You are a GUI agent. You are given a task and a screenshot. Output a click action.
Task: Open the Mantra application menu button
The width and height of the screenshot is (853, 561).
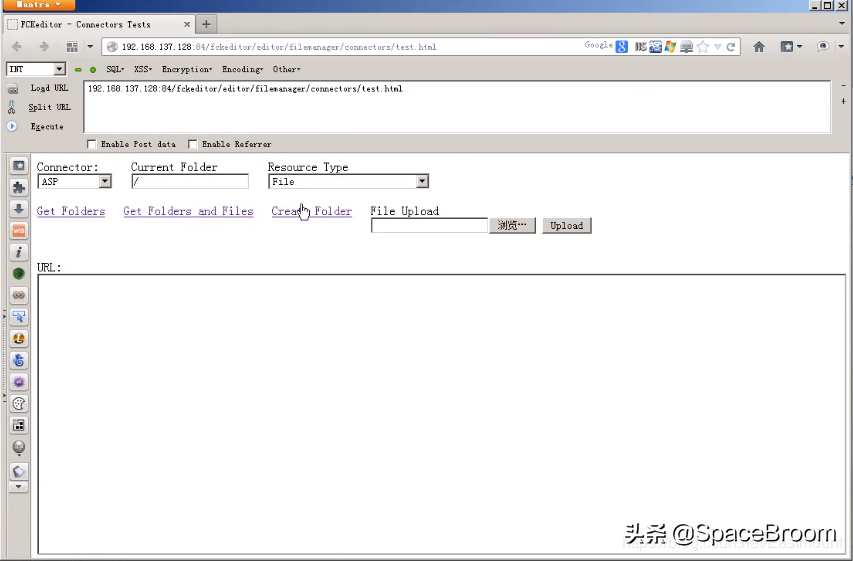[39, 5]
